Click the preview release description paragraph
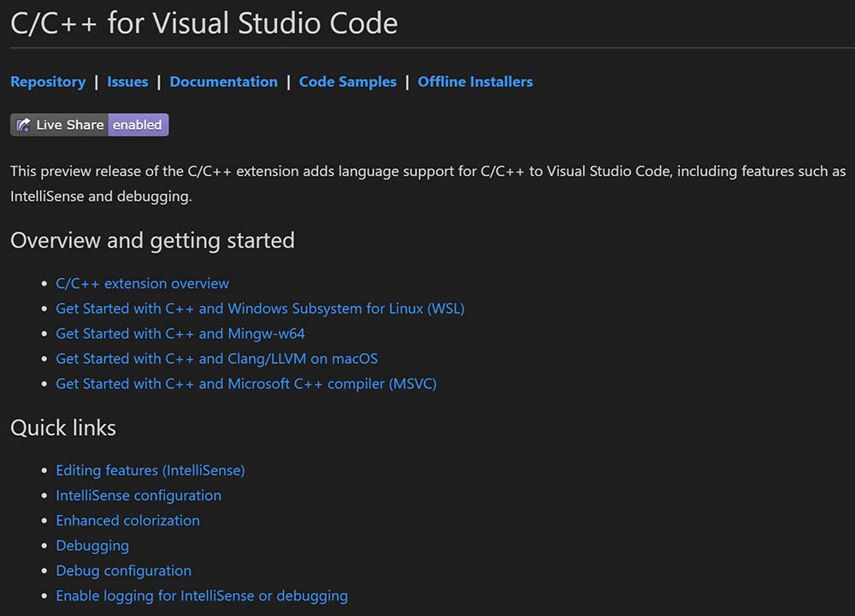Viewport: 855px width, 616px height. (x=428, y=184)
